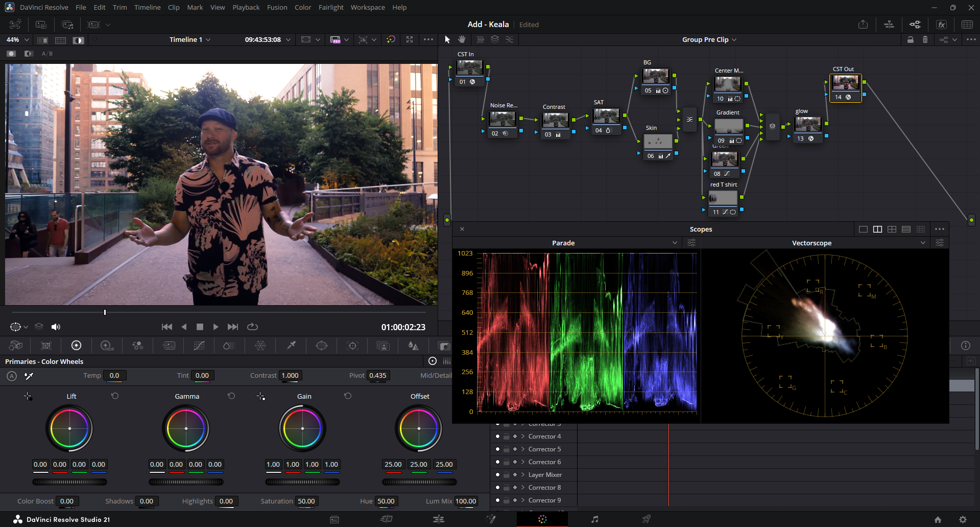Open the Color Warper palette

pyautogui.click(x=260, y=346)
